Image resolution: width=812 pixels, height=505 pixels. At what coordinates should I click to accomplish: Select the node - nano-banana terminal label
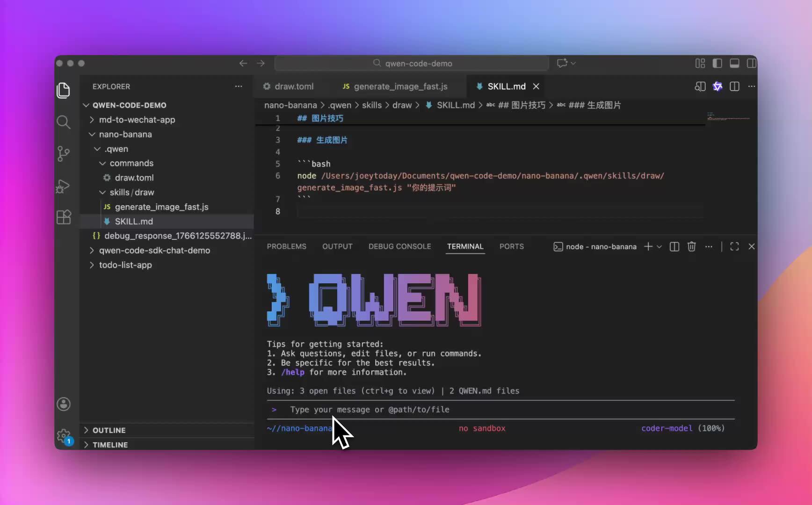click(x=595, y=246)
